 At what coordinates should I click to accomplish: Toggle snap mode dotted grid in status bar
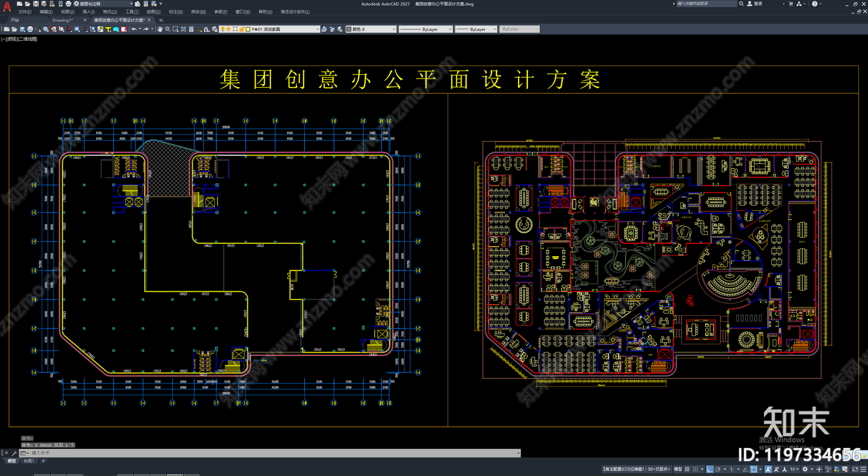click(695, 469)
